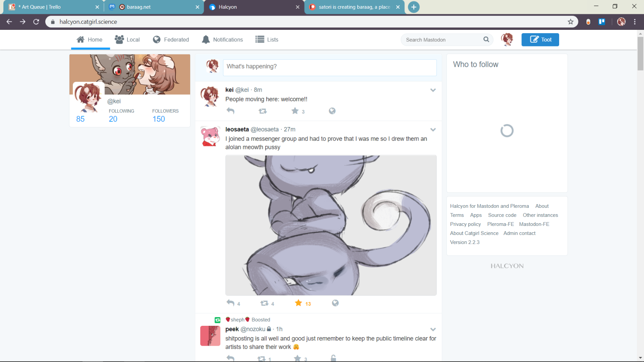Open Chrome profile avatar icon
The image size is (644, 362).
621,22
